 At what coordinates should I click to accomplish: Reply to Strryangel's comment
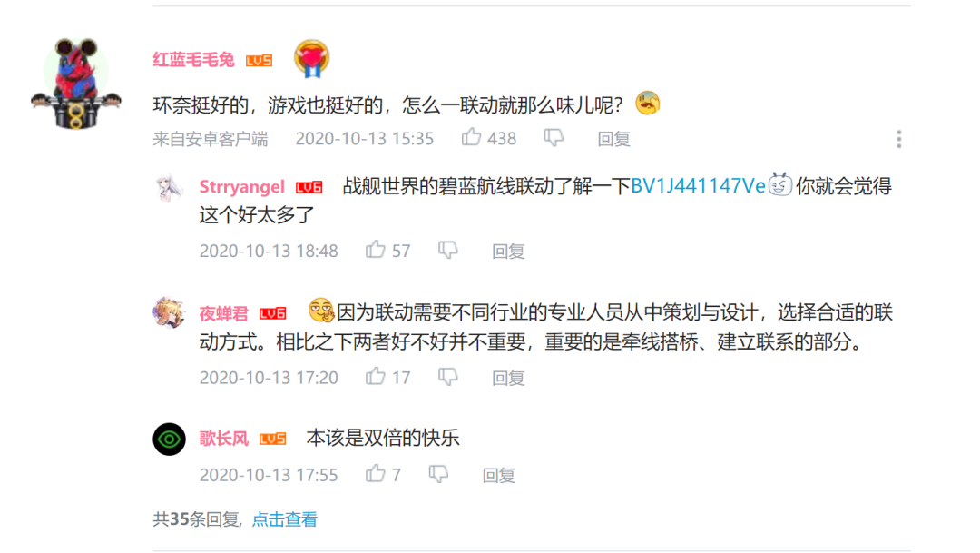click(508, 252)
